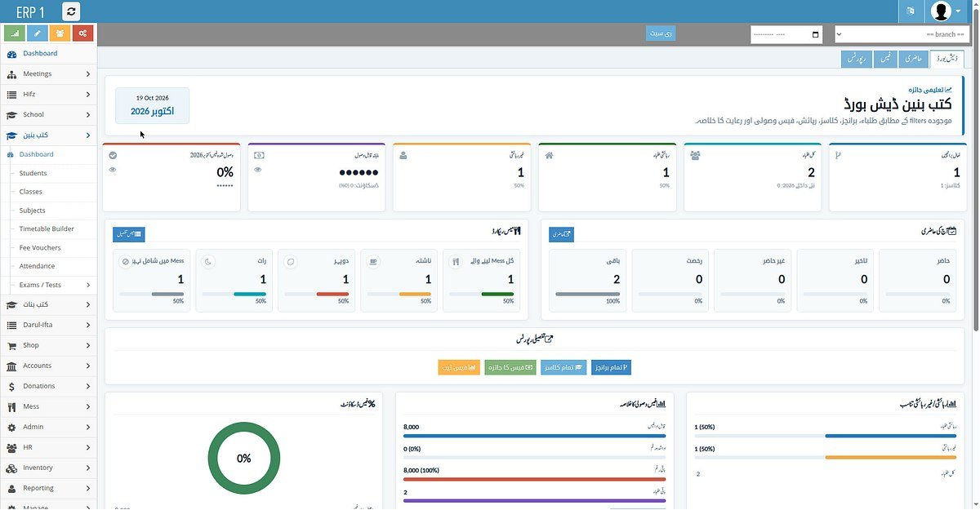Toggle eye icon on the hidden receivable amount card
Viewport: 980px width, 510px height.
pos(258,170)
